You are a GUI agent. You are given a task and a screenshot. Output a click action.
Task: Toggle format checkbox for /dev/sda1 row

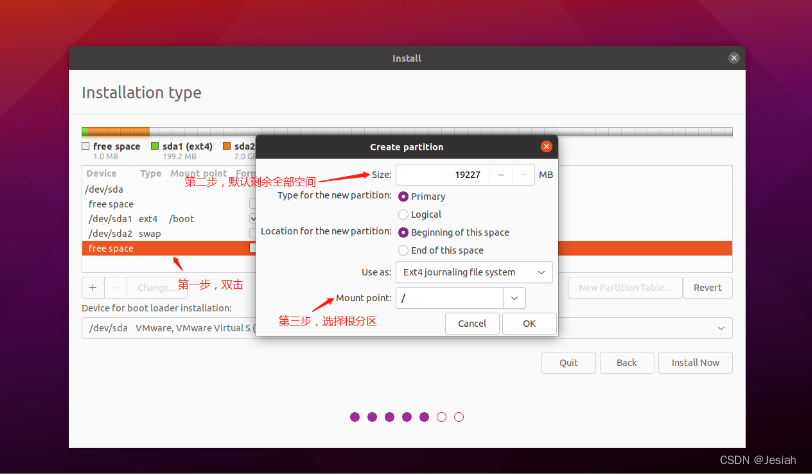click(x=253, y=219)
